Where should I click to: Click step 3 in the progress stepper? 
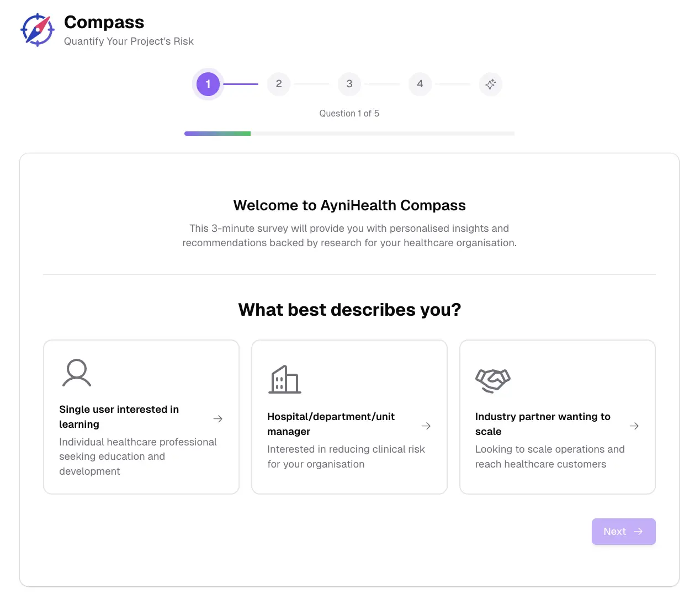tap(349, 84)
